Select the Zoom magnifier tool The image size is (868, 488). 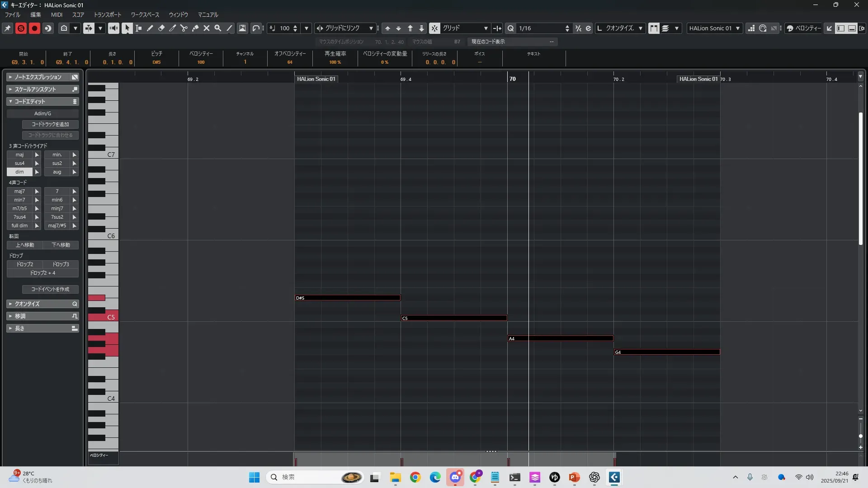218,28
